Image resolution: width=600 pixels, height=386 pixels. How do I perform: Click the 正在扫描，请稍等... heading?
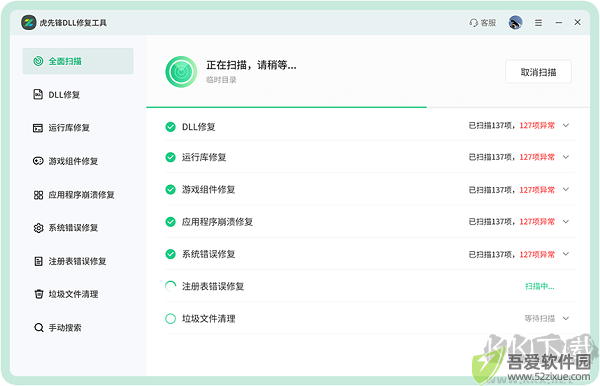tap(251, 65)
